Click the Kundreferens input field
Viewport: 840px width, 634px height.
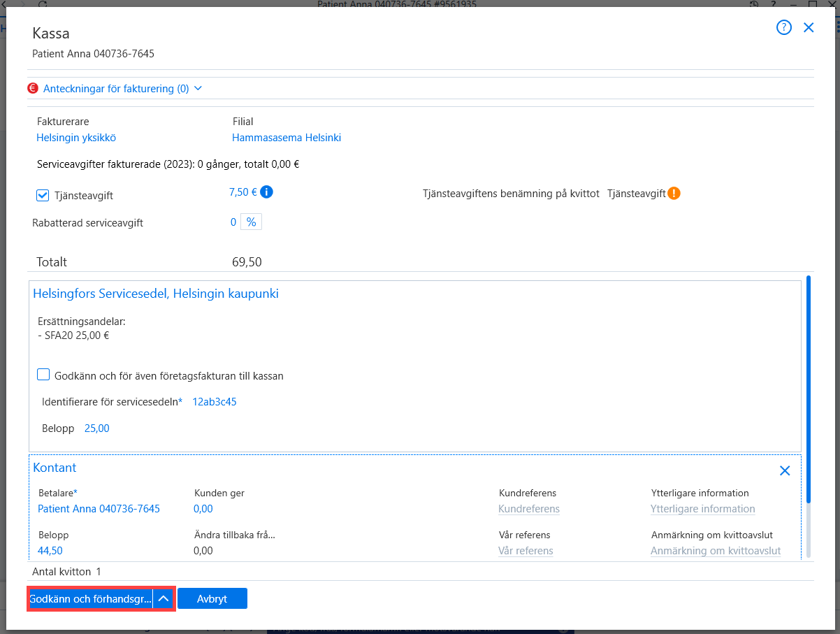click(x=529, y=509)
